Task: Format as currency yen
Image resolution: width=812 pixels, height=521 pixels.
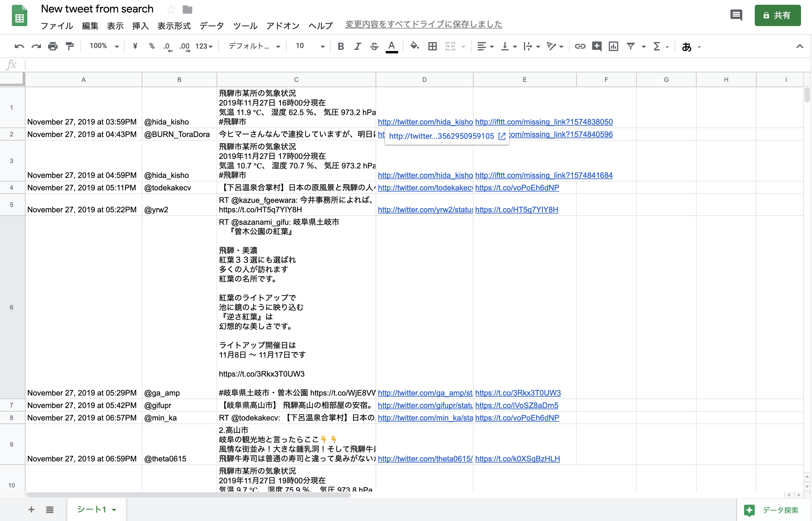Action: point(135,46)
